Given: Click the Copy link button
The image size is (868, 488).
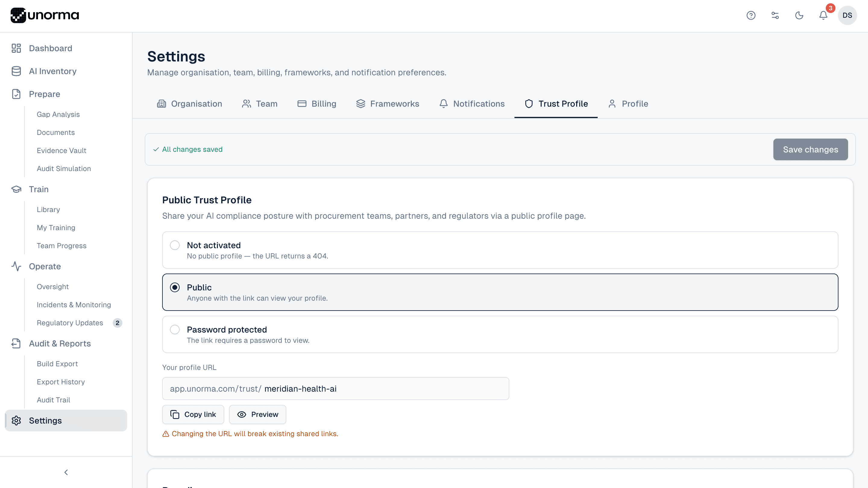Looking at the screenshot, I should click(x=193, y=414).
